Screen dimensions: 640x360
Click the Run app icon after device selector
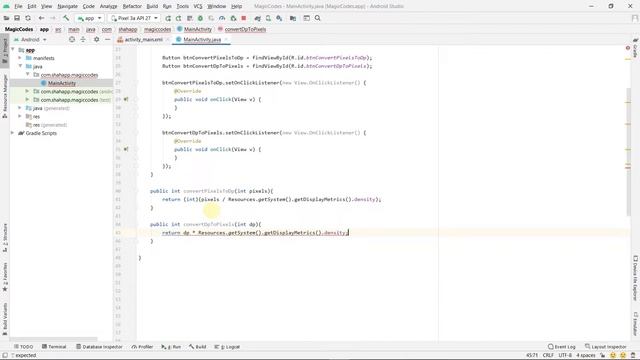click(x=168, y=18)
